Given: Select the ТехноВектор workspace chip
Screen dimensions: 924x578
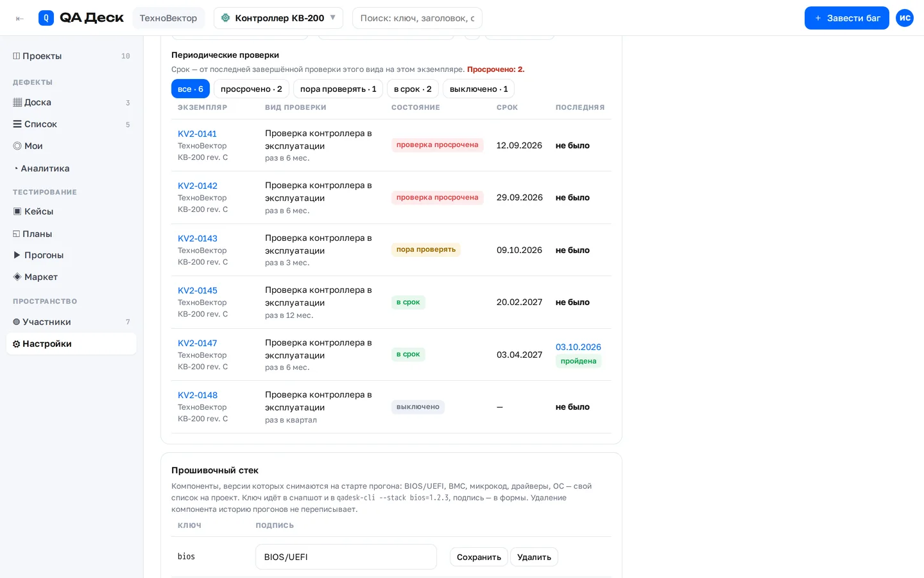Looking at the screenshot, I should tap(168, 18).
